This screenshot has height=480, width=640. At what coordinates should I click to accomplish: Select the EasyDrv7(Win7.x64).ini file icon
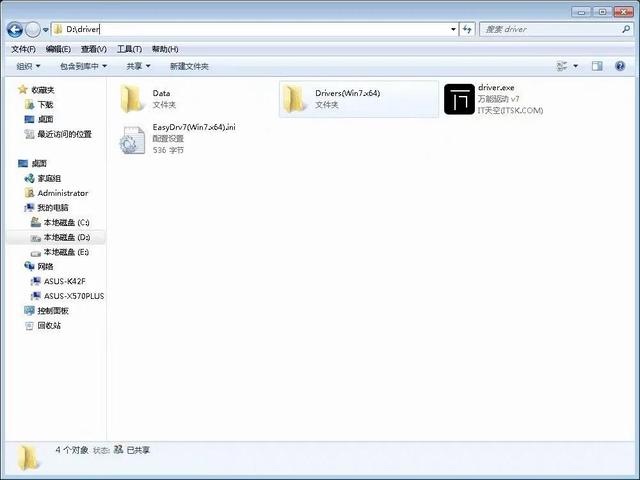click(132, 140)
